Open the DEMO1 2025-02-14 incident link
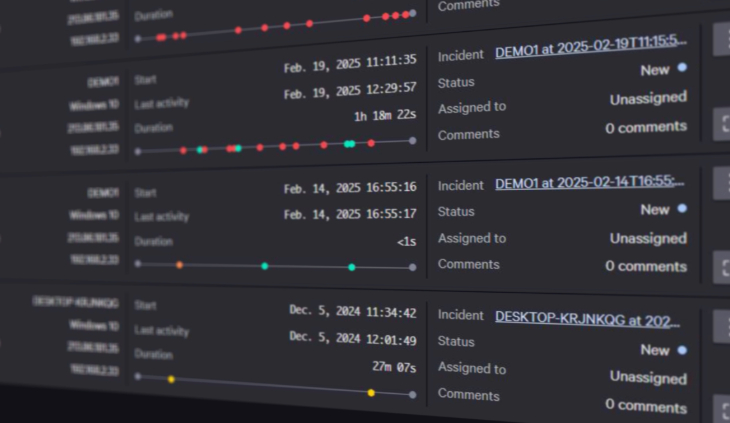Viewport: 730px width, 423px height. [x=590, y=182]
